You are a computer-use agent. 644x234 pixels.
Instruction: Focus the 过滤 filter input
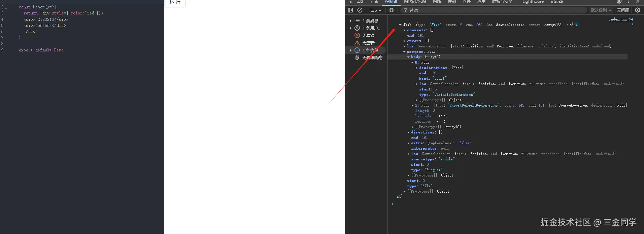tap(494, 10)
